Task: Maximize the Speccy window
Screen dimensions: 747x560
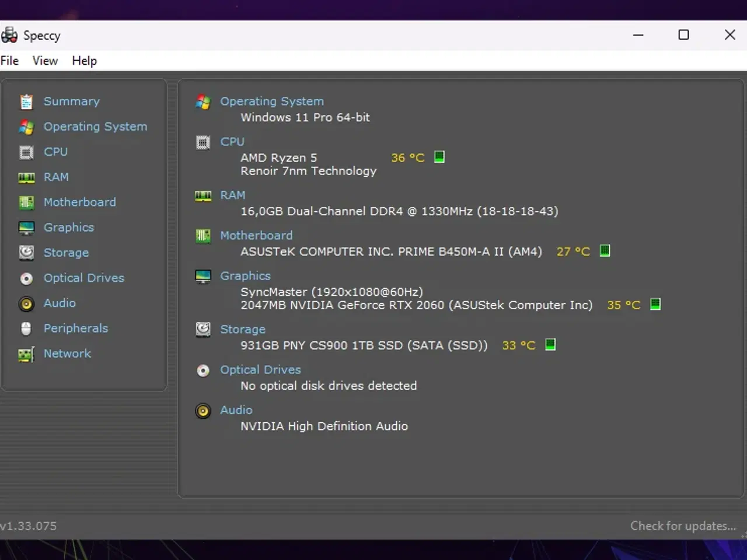Action: pyautogui.click(x=683, y=35)
